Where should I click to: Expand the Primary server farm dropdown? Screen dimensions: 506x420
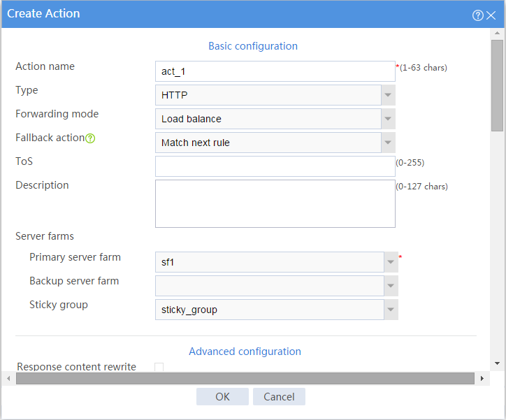(x=277, y=262)
